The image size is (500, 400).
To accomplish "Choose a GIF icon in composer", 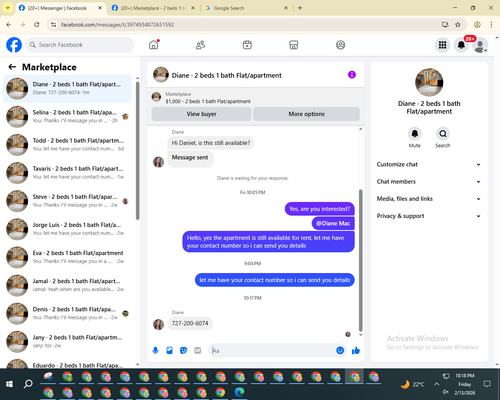I will point(198,350).
